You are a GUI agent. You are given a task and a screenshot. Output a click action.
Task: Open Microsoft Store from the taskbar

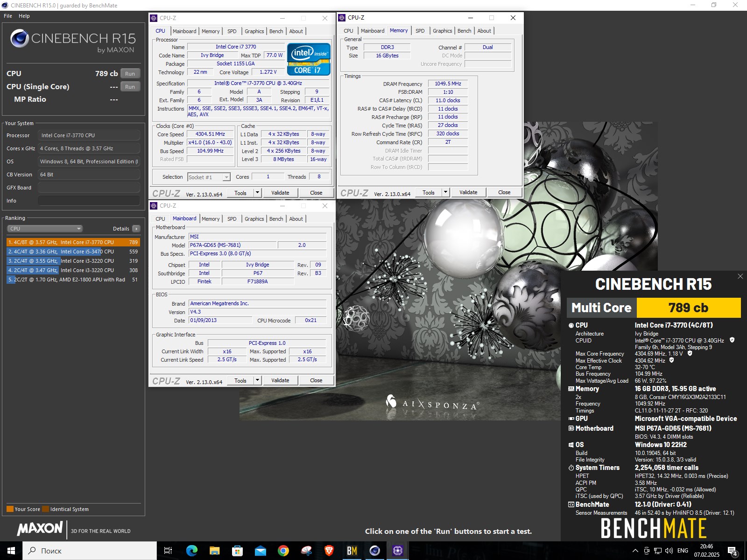pos(237,551)
